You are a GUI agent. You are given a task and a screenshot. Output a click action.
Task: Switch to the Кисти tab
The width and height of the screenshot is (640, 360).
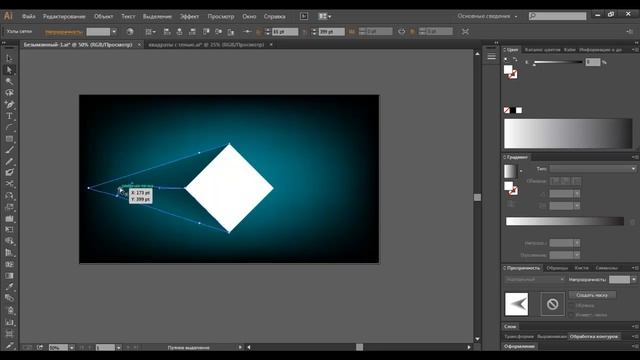[x=581, y=268]
